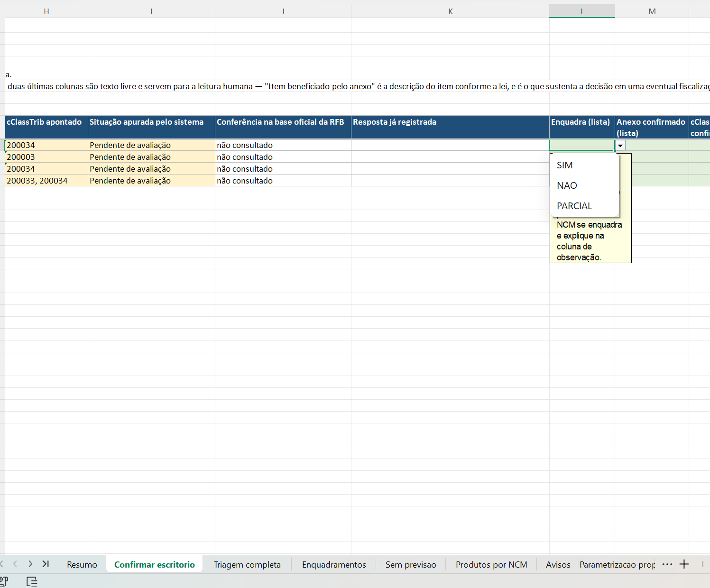
Task: Choose NAO from the dropdown list
Action: (x=585, y=185)
